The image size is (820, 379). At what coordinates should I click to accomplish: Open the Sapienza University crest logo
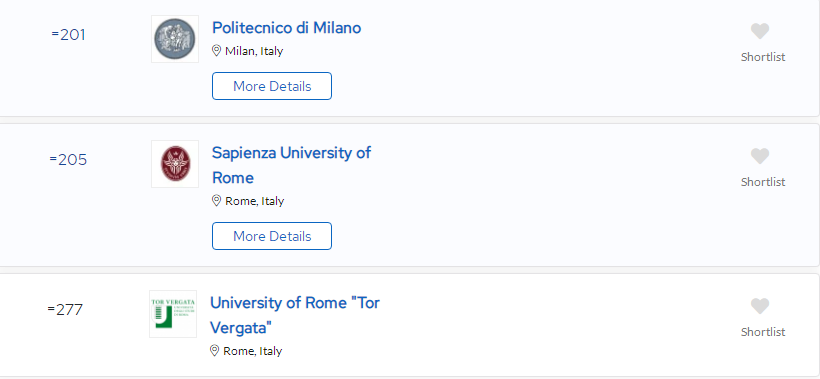175,164
